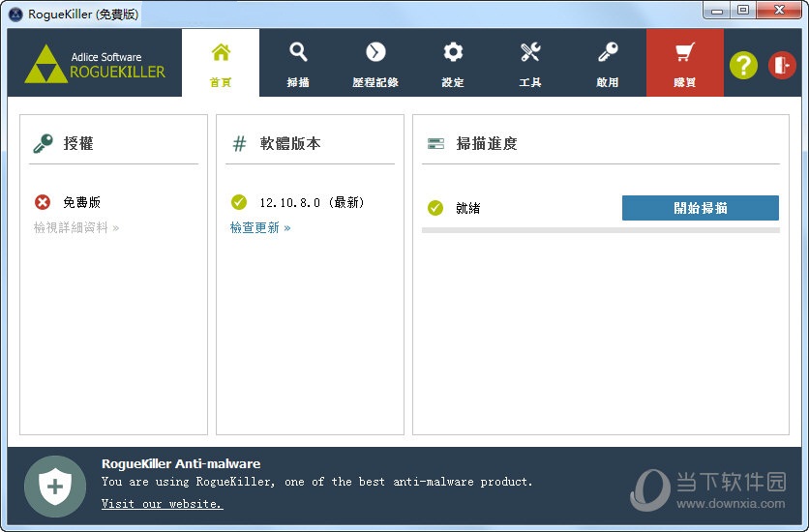This screenshot has width=809, height=532.
Task: Click the green check beside 就緒
Action: 435,208
